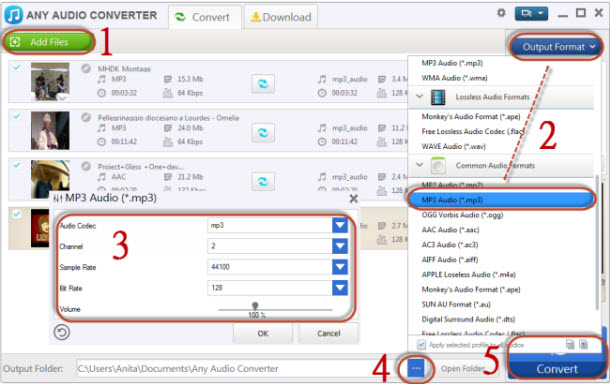Select AC3 Audio (*.ac3) format
Viewport: 610px width, 384px height.
[450, 245]
